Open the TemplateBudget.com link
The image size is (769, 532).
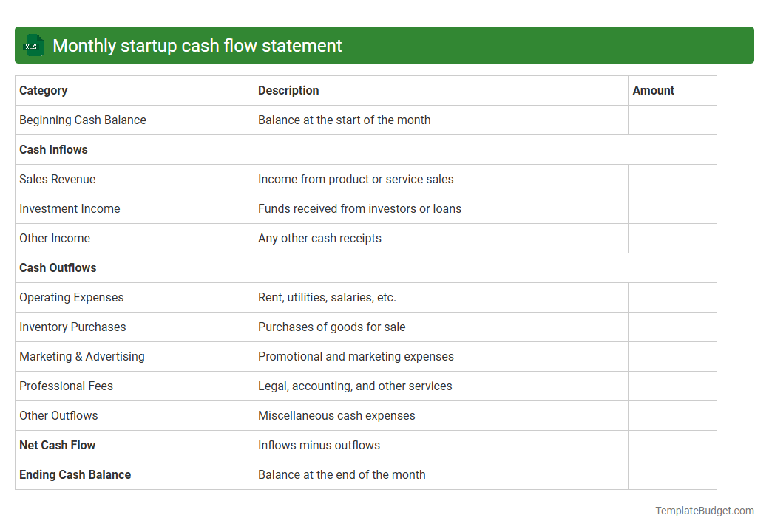tap(705, 510)
